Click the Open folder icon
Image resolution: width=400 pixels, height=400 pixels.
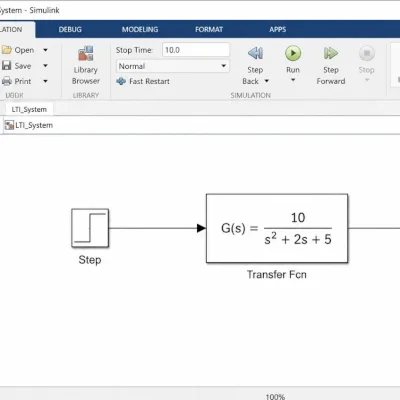[x=6, y=50]
